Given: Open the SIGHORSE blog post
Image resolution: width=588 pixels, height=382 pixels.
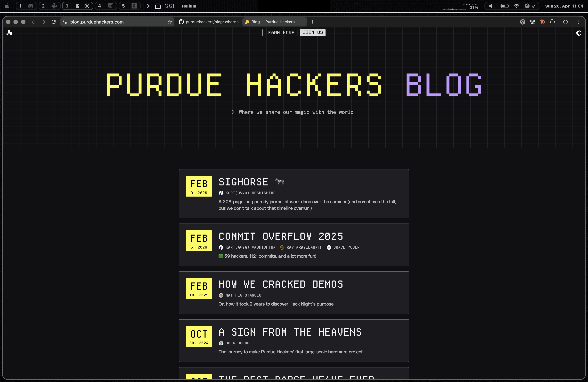Looking at the screenshot, I should coord(243,182).
